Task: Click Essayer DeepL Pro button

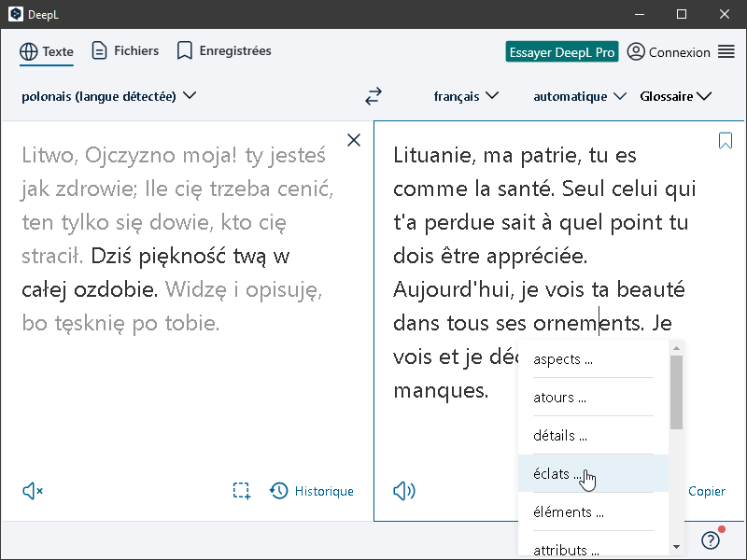Action: 562,52
